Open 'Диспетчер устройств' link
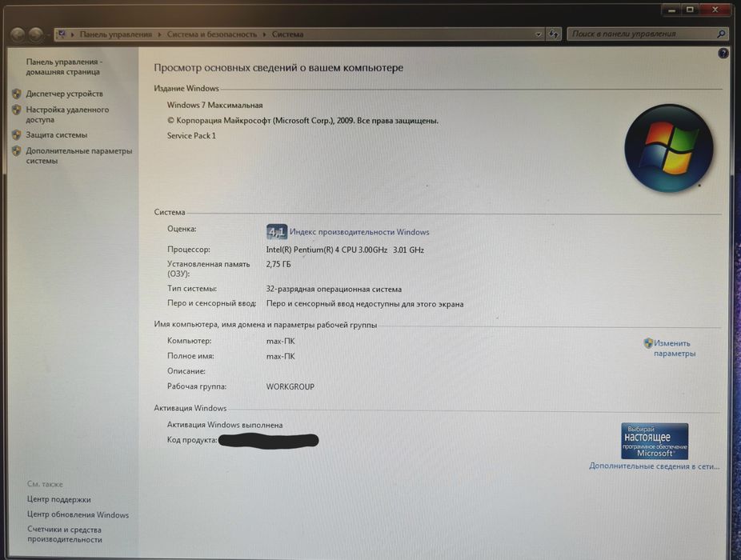The image size is (741, 560). [64, 94]
